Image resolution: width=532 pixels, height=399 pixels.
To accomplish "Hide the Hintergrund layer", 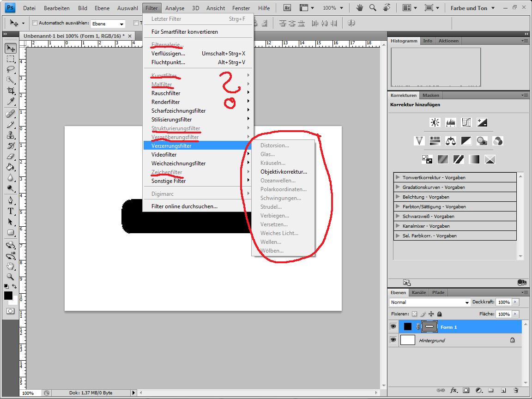I will coord(393,339).
